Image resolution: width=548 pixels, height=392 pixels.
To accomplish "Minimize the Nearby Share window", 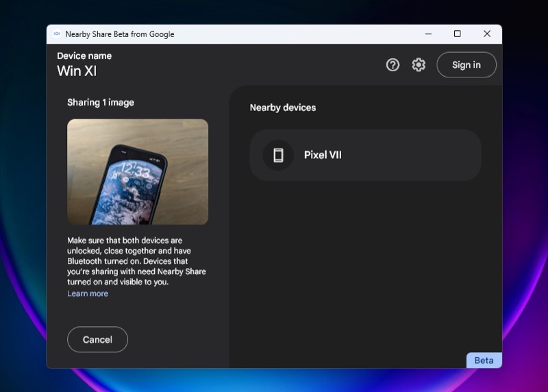I will [x=428, y=34].
